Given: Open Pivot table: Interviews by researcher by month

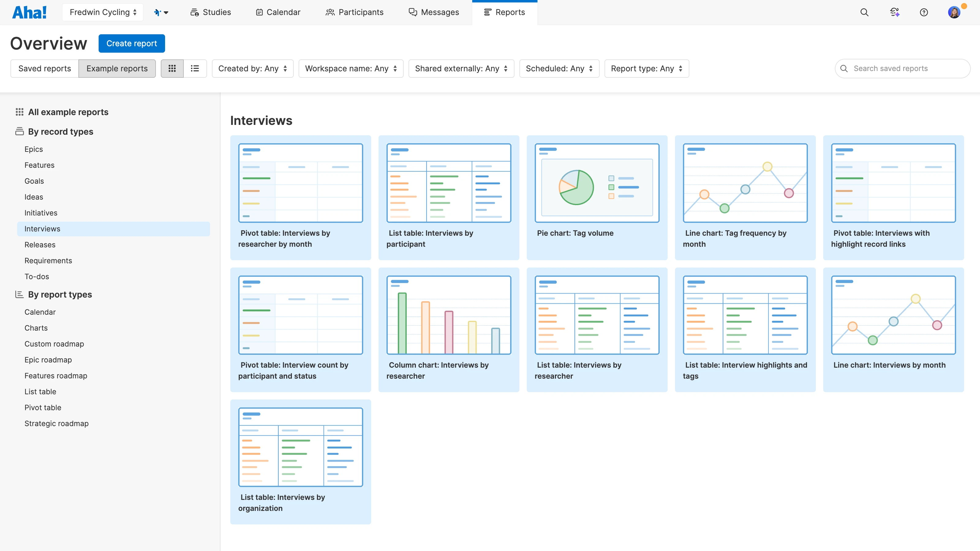Looking at the screenshot, I should (x=300, y=197).
